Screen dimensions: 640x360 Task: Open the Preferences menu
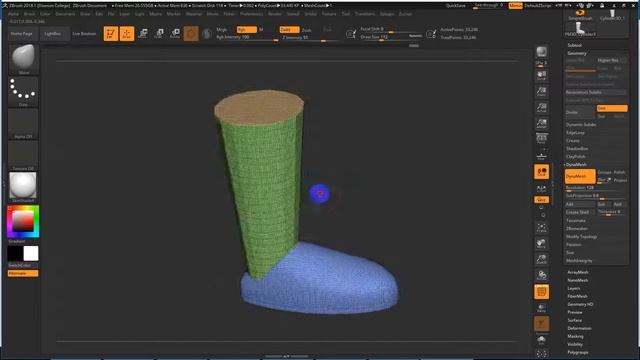(251, 14)
